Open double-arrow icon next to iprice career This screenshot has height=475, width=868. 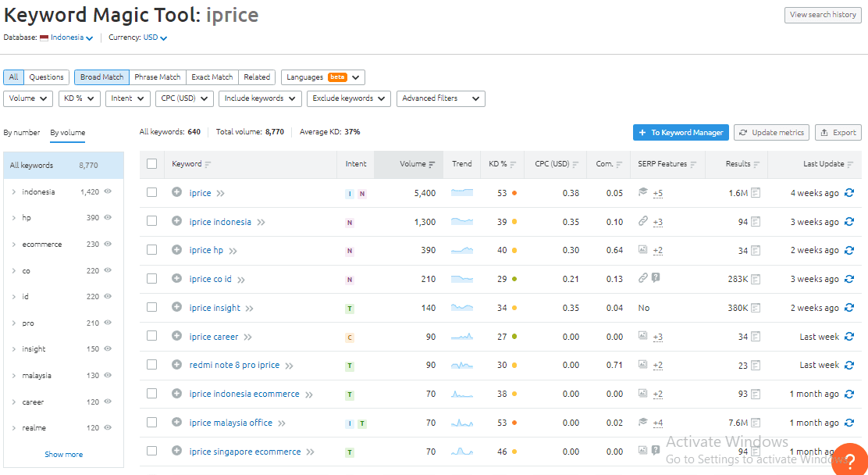247,337
